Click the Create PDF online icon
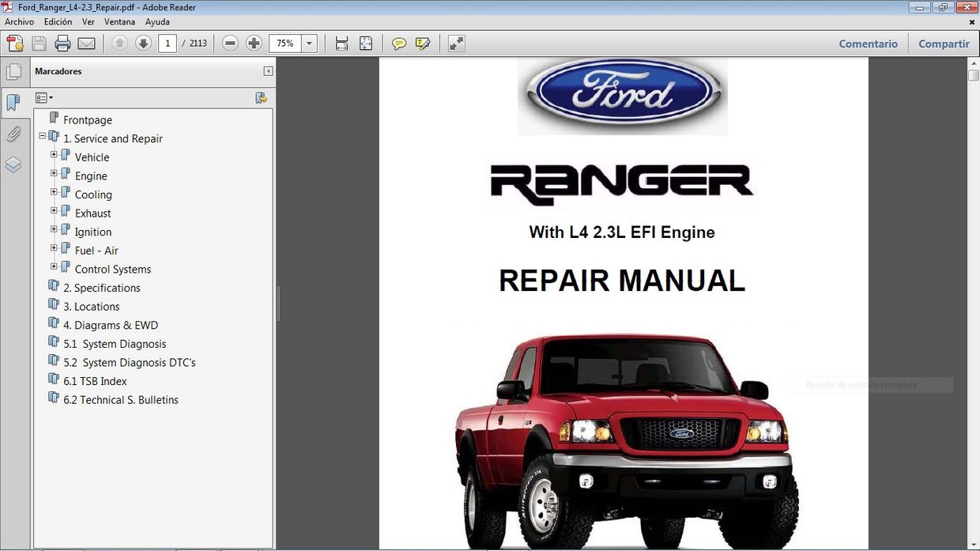This screenshot has height=551, width=980. 15,43
